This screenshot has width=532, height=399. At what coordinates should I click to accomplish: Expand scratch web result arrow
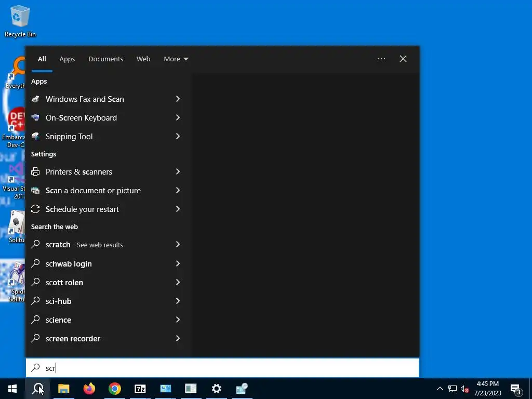pyautogui.click(x=178, y=244)
